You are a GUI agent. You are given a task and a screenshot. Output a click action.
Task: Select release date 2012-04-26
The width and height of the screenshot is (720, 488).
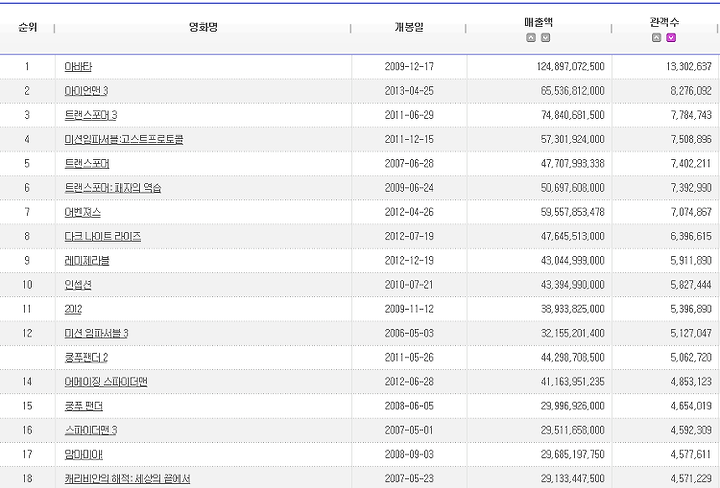click(x=409, y=212)
